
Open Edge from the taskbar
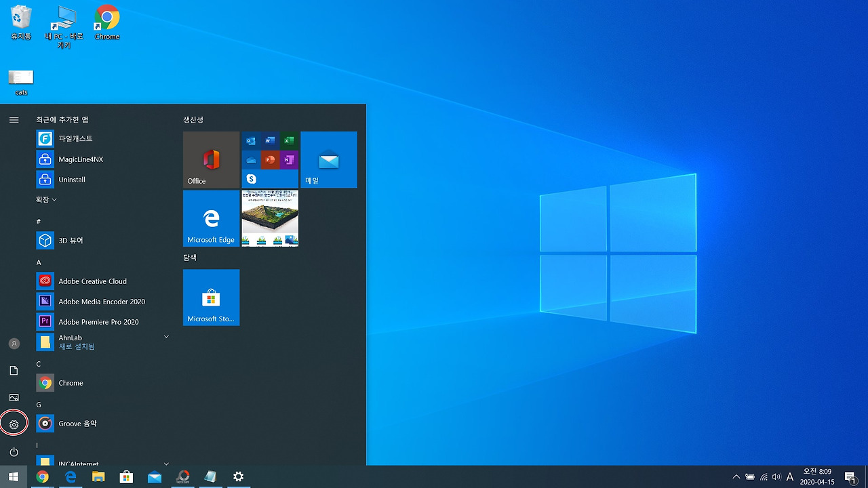pyautogui.click(x=70, y=476)
